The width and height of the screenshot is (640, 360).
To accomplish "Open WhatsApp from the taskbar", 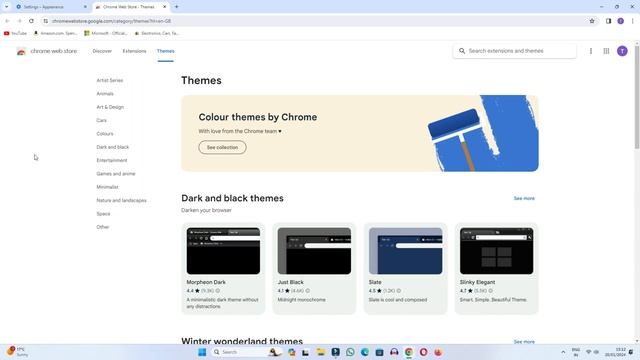I will click(350, 352).
